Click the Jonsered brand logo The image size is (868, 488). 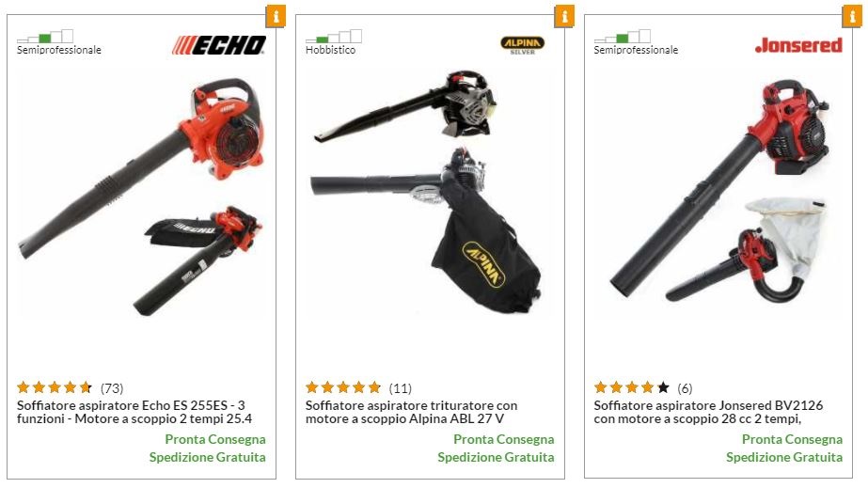[798, 45]
